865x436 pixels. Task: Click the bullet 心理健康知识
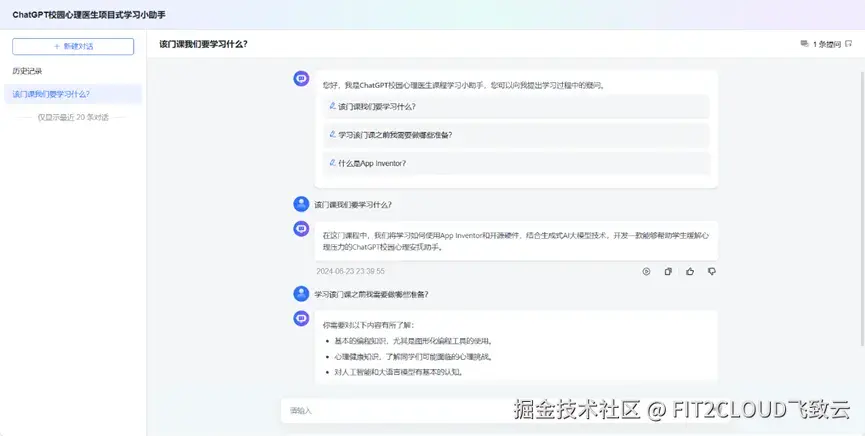click(x=413, y=357)
